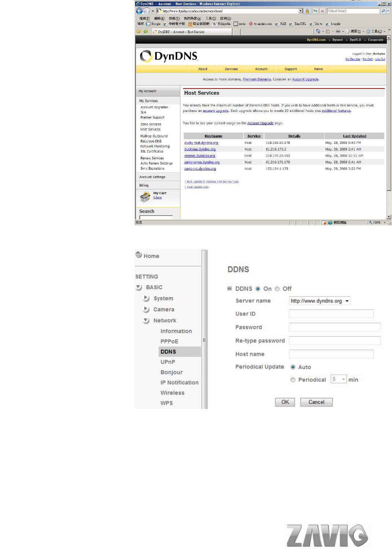Click the Home icon in IE toolbar

tap(318, 32)
